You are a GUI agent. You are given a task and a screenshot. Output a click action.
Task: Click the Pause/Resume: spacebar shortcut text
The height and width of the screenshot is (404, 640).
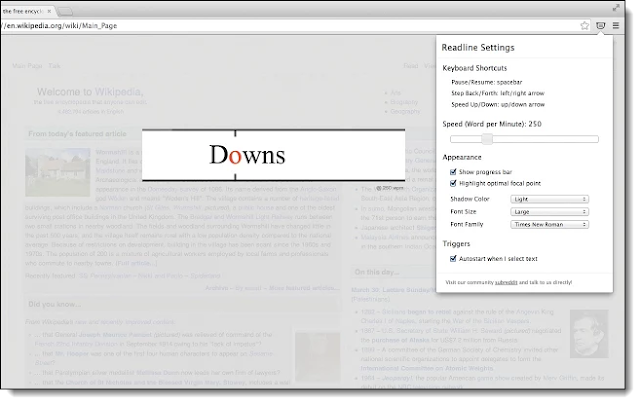(487, 82)
